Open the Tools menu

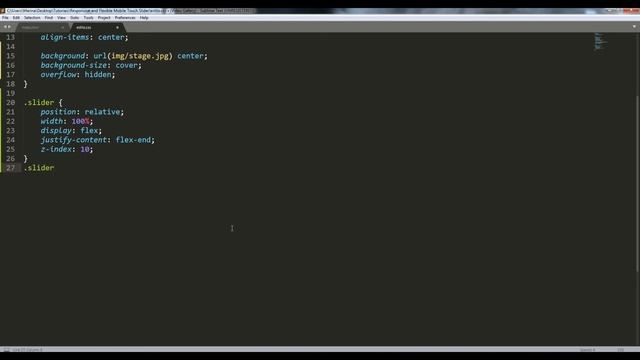click(88, 18)
